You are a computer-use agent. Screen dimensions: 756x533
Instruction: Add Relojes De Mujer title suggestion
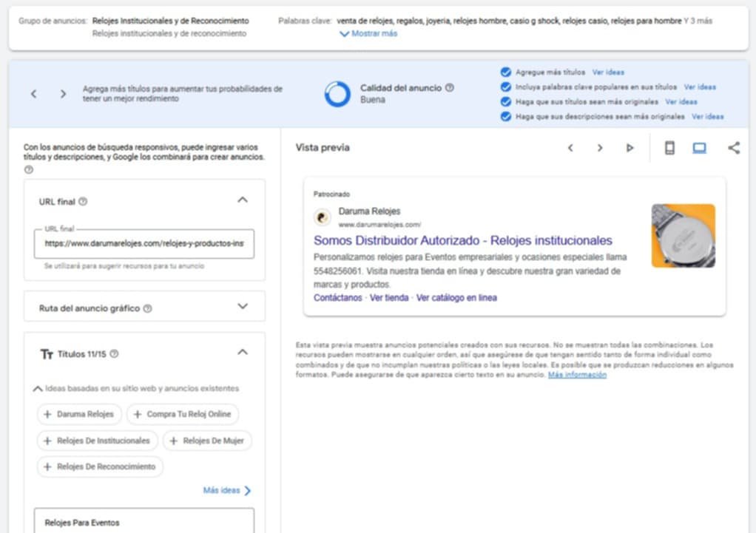tap(207, 441)
